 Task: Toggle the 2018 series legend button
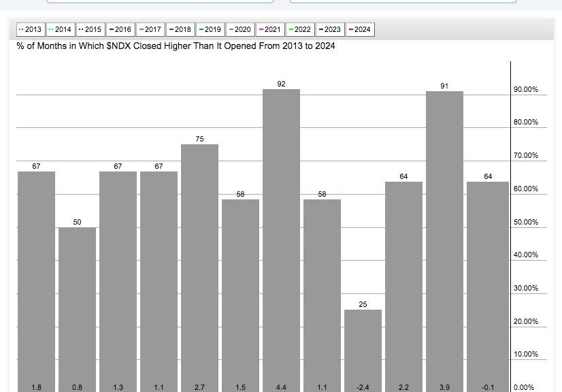click(180, 29)
